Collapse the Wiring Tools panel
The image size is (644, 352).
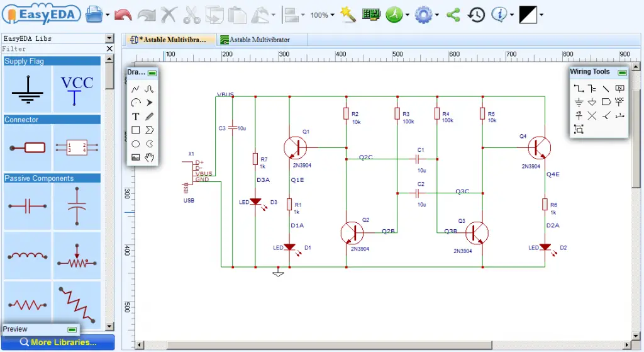(622, 72)
